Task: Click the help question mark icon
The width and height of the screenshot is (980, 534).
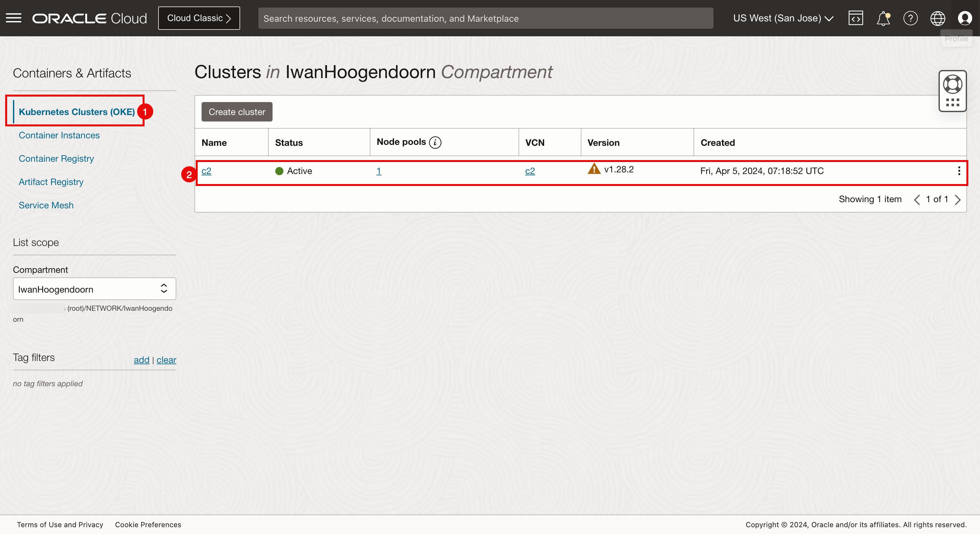Action: [x=910, y=18]
